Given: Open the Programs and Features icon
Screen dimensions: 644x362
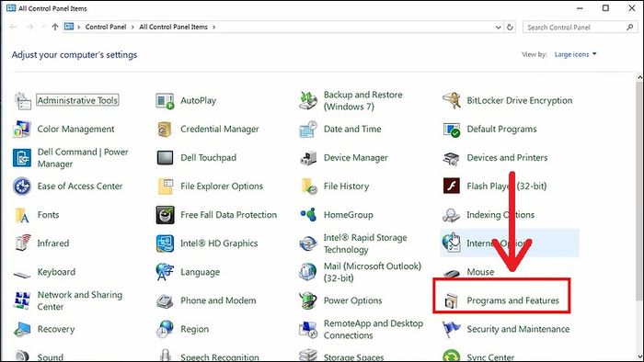Looking at the screenshot, I should (x=452, y=301).
